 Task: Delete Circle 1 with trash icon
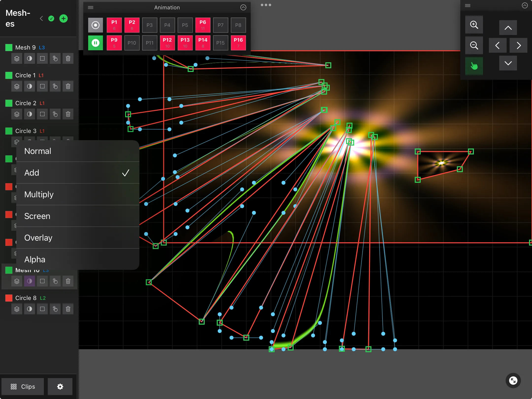68,86
